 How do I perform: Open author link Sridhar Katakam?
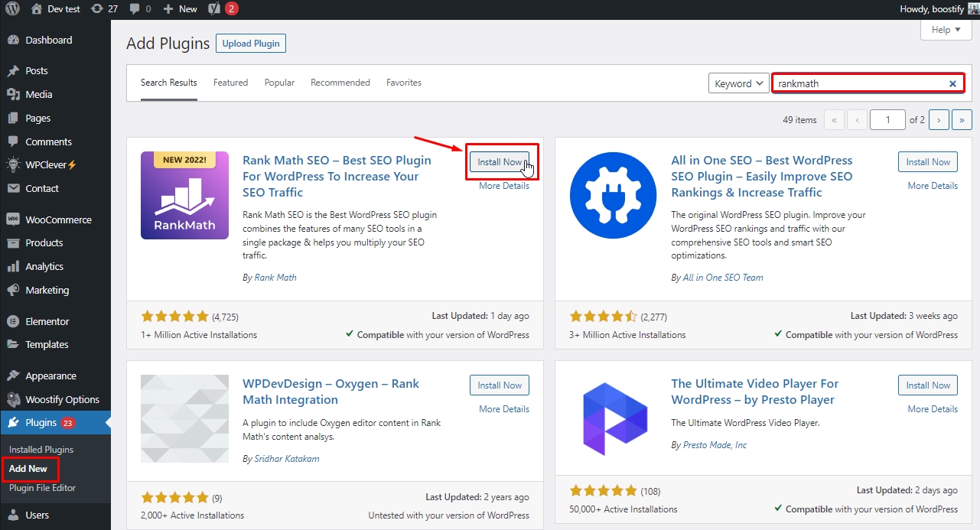(x=287, y=459)
